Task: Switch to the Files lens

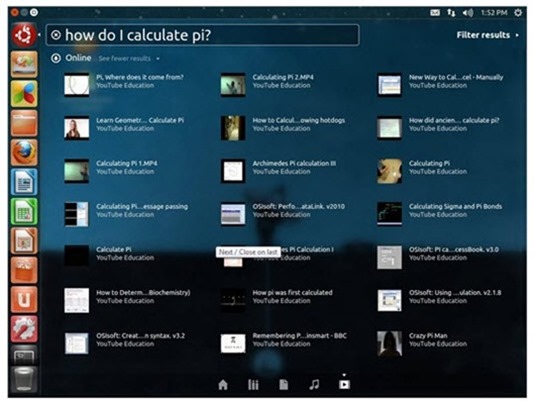Action: [x=283, y=385]
